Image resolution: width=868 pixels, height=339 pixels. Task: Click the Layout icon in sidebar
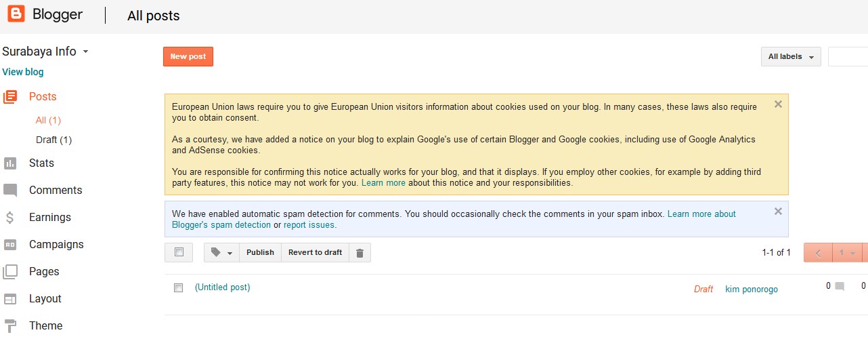coord(10,299)
